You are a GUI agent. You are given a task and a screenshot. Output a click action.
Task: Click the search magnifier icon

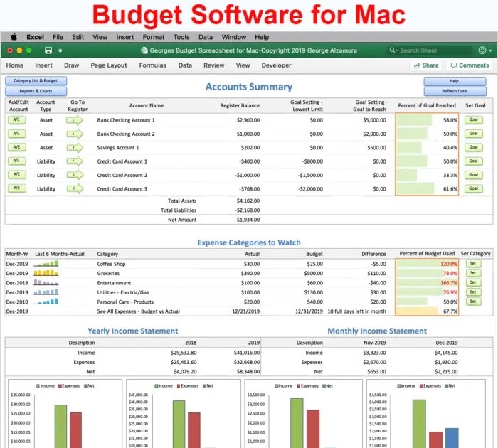tap(393, 50)
